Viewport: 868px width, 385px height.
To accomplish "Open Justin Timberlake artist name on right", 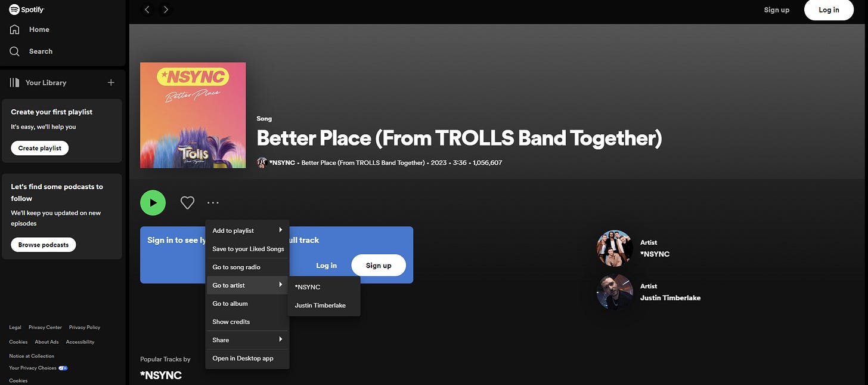I will click(x=670, y=297).
